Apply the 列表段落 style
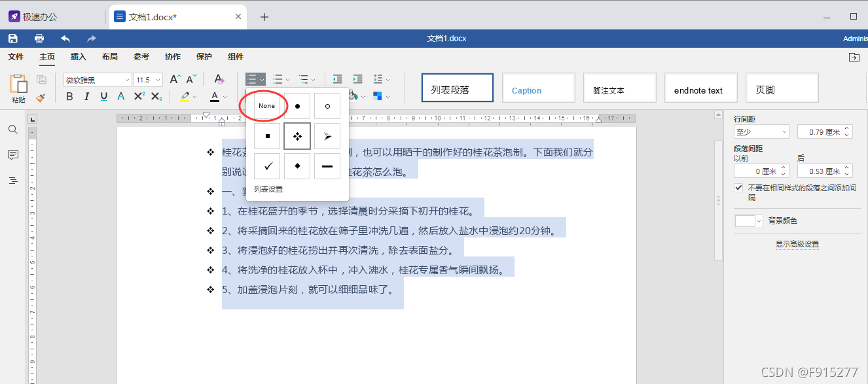 (458, 88)
